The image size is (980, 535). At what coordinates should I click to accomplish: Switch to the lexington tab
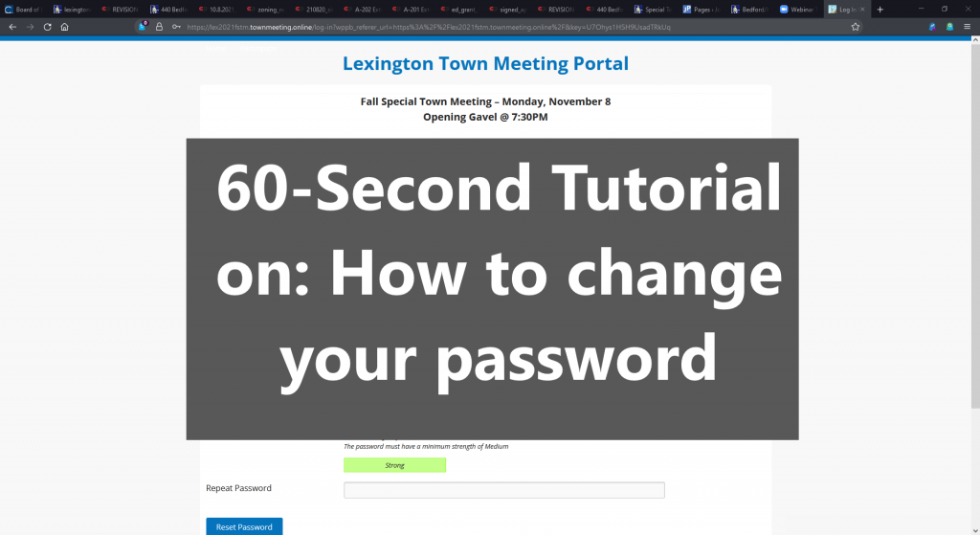73,10
